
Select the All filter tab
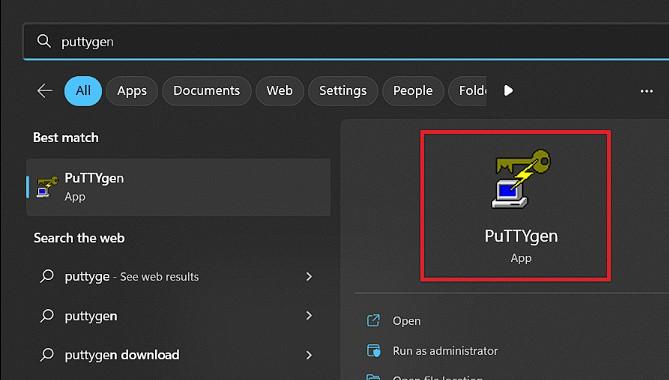[83, 91]
